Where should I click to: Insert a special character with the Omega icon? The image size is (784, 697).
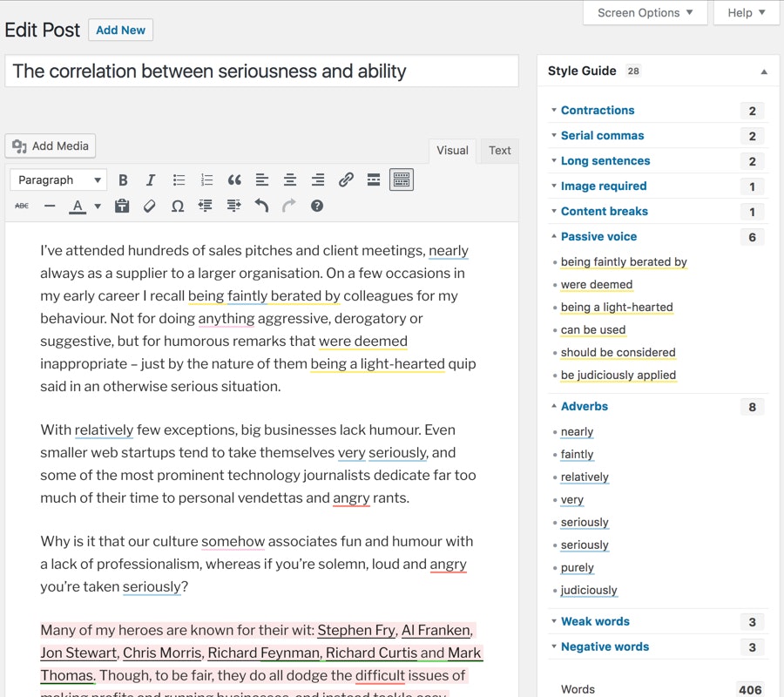tap(178, 206)
